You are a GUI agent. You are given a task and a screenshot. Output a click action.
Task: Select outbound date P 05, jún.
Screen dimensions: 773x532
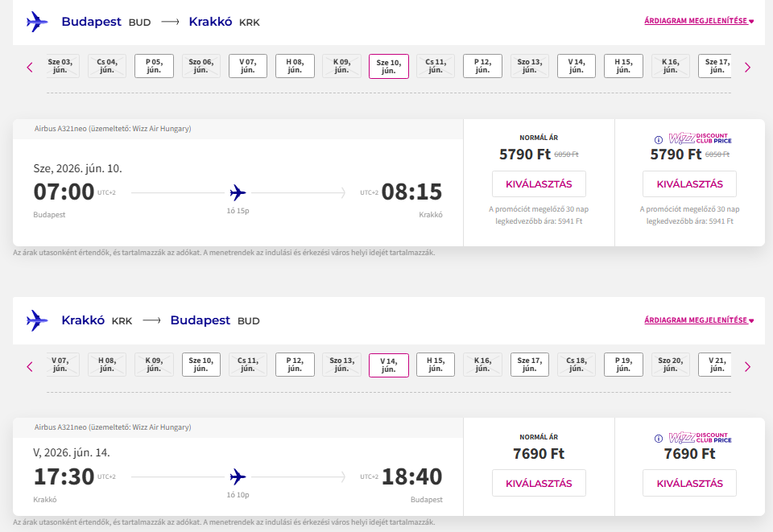click(x=154, y=66)
